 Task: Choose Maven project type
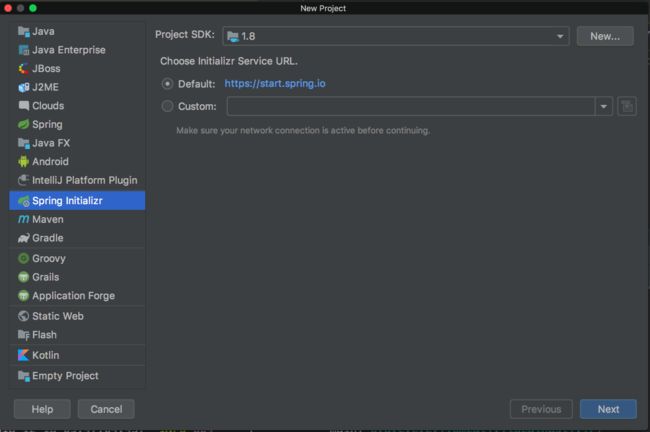click(77, 219)
